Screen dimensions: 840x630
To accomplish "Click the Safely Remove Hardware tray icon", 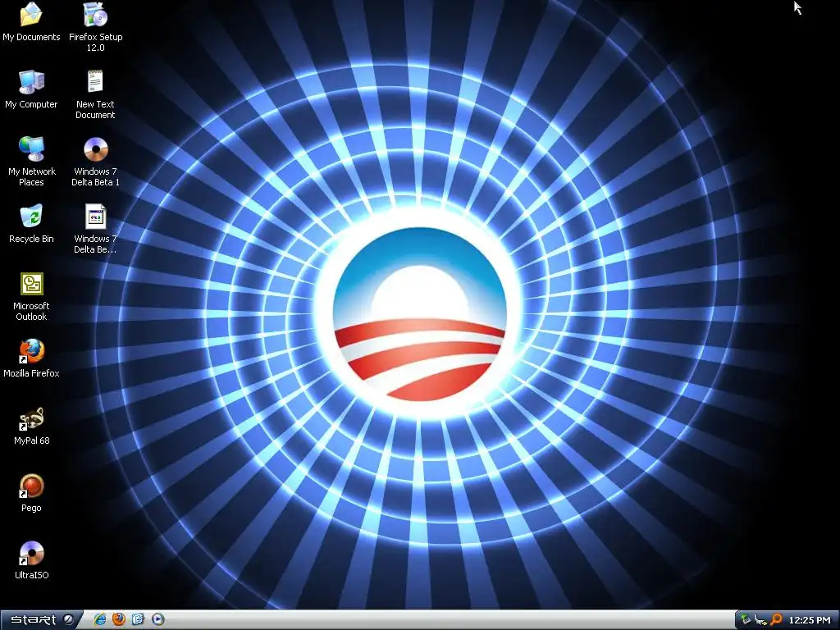I will point(745,620).
